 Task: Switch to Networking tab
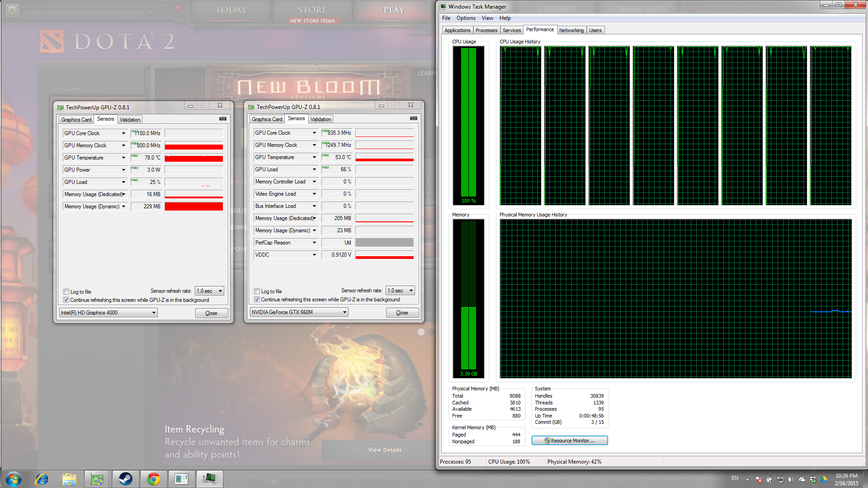[571, 30]
